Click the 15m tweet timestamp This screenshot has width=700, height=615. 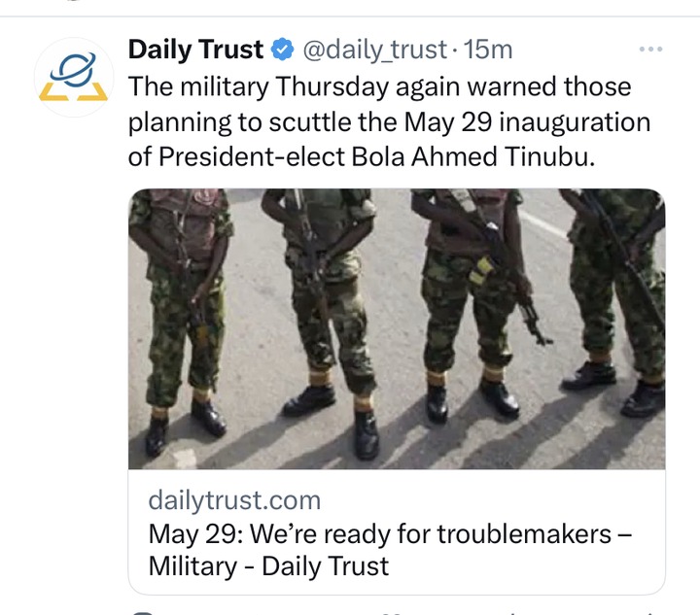488,50
